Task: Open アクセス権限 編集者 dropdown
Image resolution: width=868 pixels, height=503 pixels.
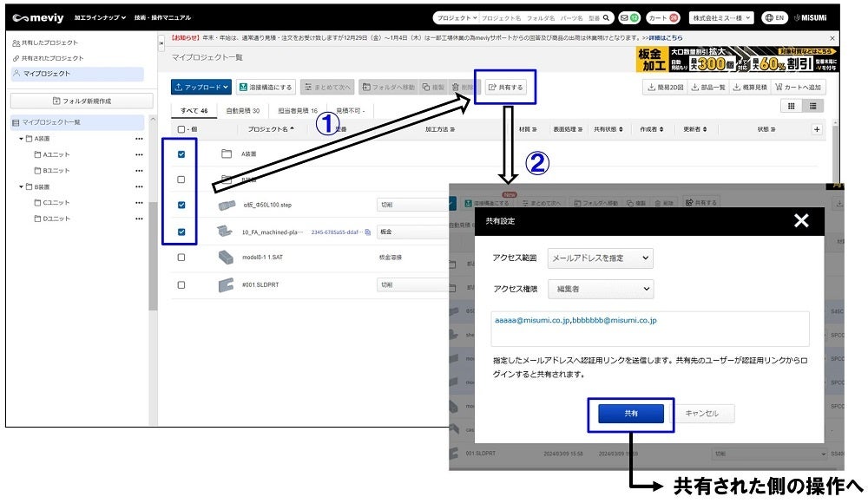Action: (x=601, y=289)
